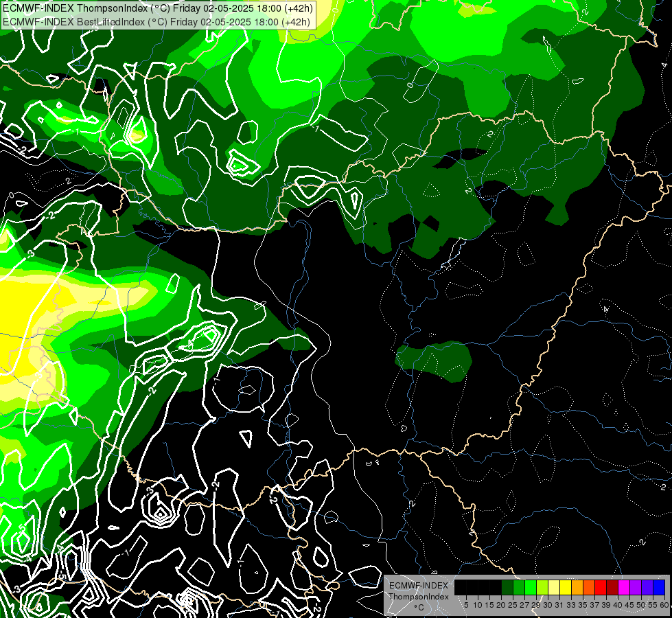Screen dimensions: 672x618
Task: Click the ECMWF-INDEX BestLiftedIndex title line
Action: [156, 21]
